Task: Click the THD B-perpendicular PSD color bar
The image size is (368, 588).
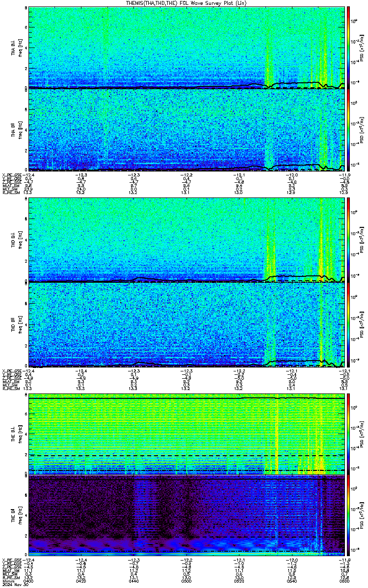Action: coord(348,241)
